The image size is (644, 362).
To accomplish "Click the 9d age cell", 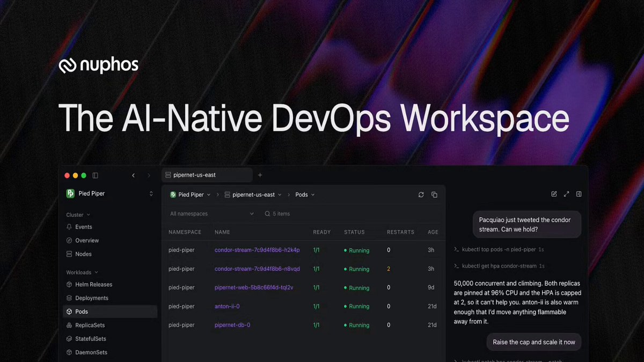I will [432, 287].
